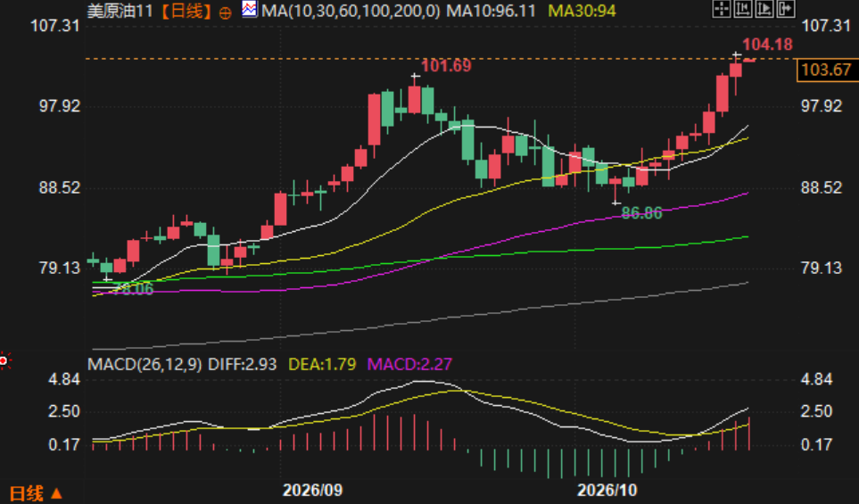Click the latest red MACD histogram bar
Viewport: 859px width, 504px height.
pyautogui.click(x=749, y=434)
